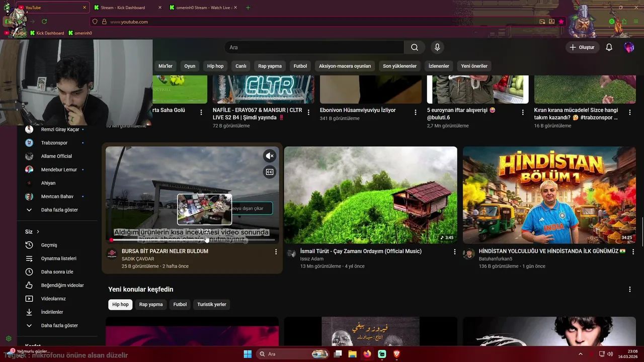Select the Futbol chip in top filter bar
The height and width of the screenshot is (362, 644).
pyautogui.click(x=300, y=66)
